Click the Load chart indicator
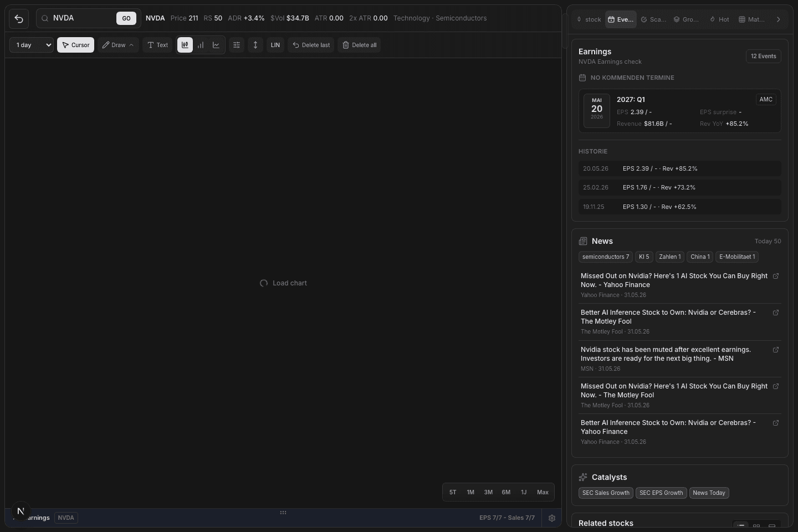 click(283, 283)
